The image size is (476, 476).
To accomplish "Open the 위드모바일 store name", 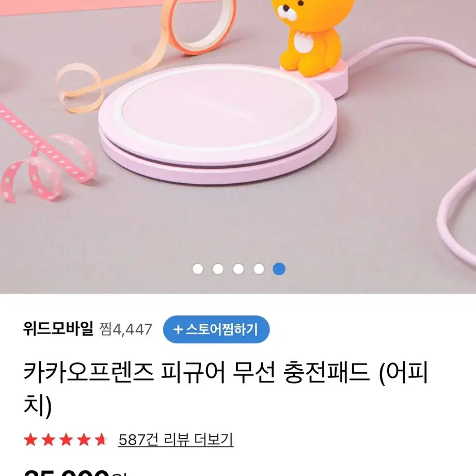I will point(58,329).
